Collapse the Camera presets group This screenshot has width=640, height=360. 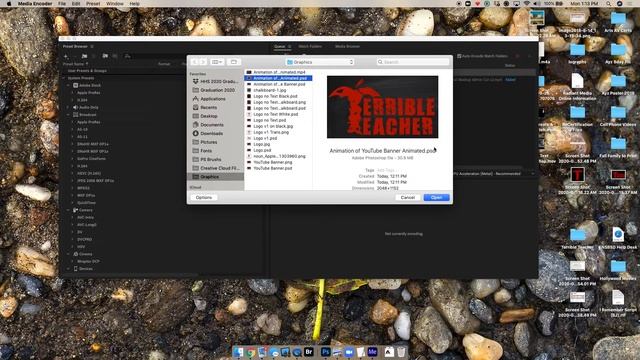click(x=69, y=210)
